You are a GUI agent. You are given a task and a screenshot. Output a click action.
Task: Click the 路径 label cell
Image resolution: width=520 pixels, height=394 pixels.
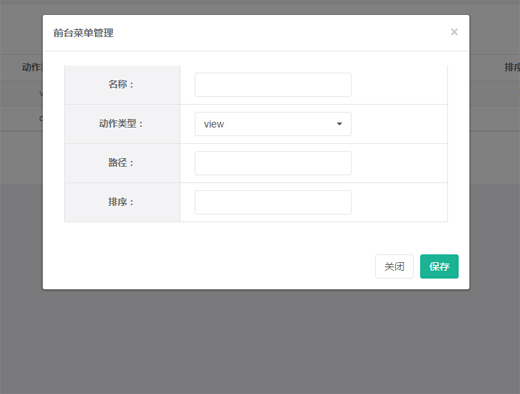[122, 163]
